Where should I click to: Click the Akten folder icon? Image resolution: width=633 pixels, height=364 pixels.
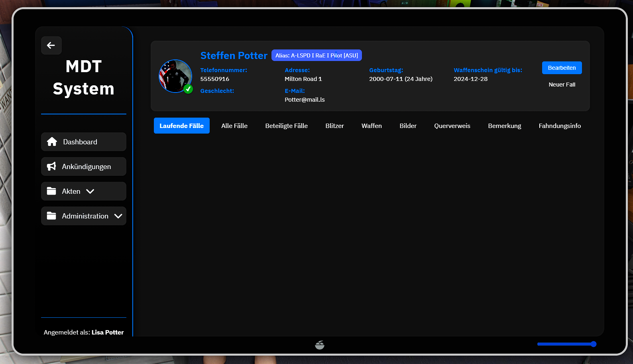click(51, 191)
